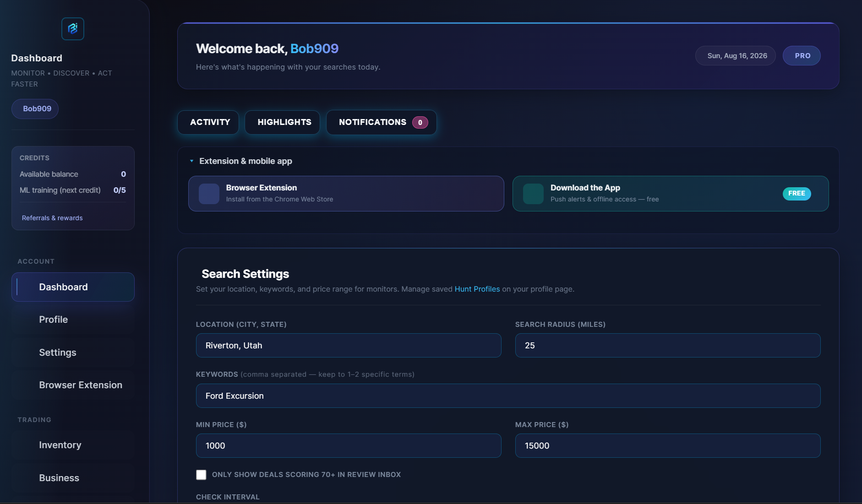
Task: Click the 0/5 ML training value
Action: (120, 190)
